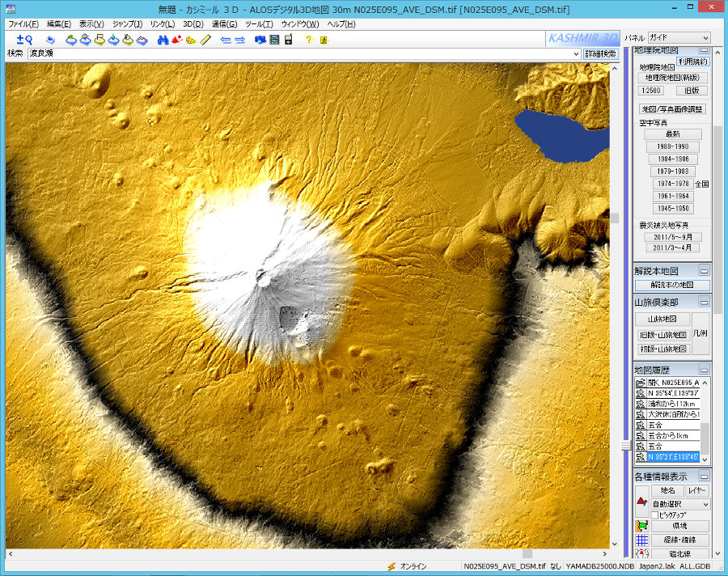Image resolution: width=728 pixels, height=576 pixels.
Task: Select the yellow ruler measuring tool
Action: [206, 40]
